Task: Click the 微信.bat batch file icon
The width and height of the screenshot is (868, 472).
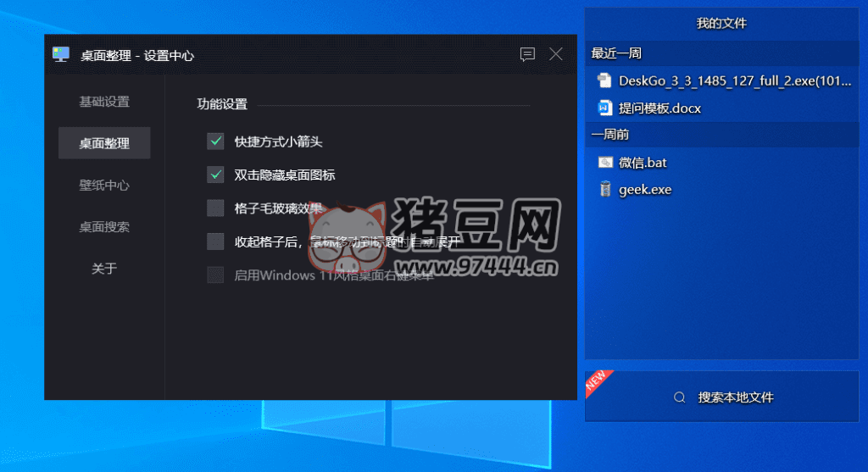Action: click(604, 162)
